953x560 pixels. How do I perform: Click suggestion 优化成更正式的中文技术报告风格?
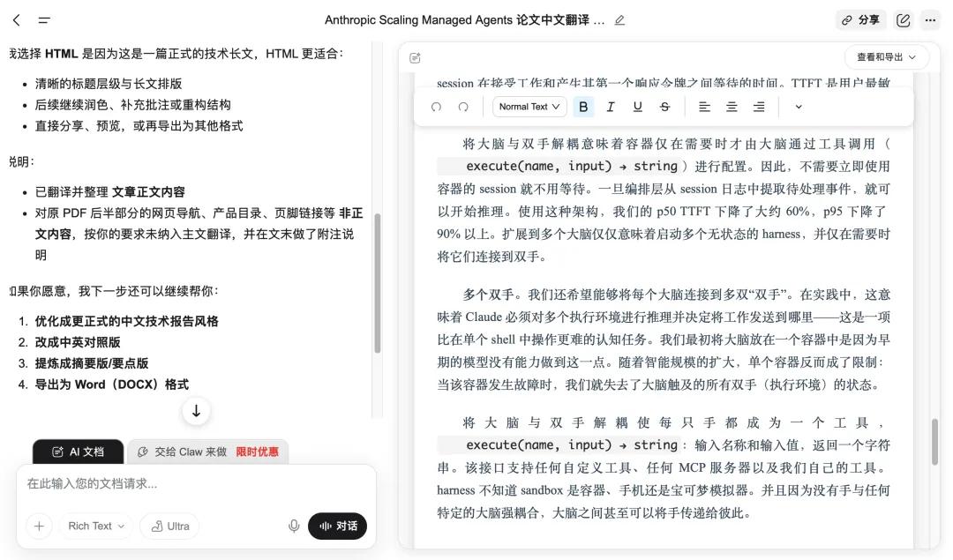click(126, 321)
